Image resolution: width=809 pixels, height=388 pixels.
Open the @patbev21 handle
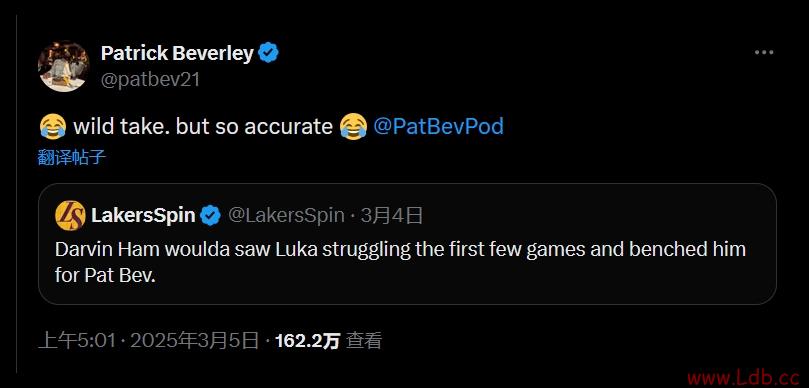coord(150,80)
